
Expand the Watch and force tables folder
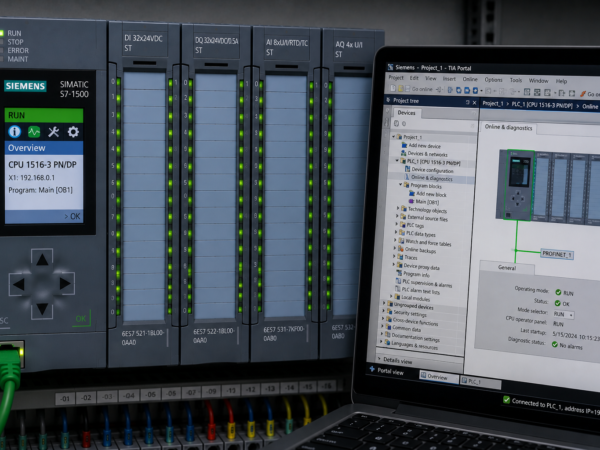(x=395, y=240)
